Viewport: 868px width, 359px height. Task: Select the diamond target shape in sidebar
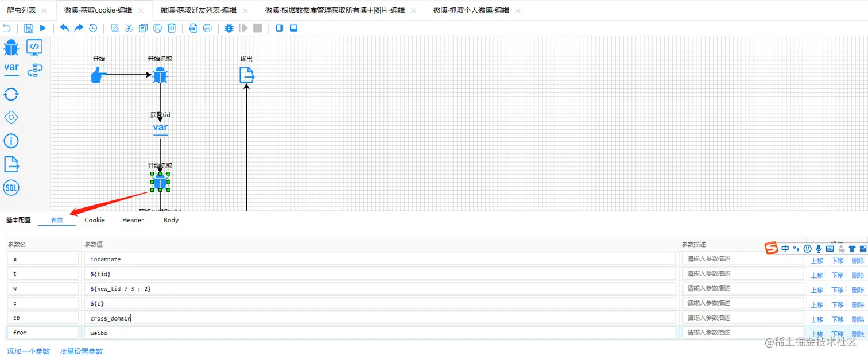point(11,118)
